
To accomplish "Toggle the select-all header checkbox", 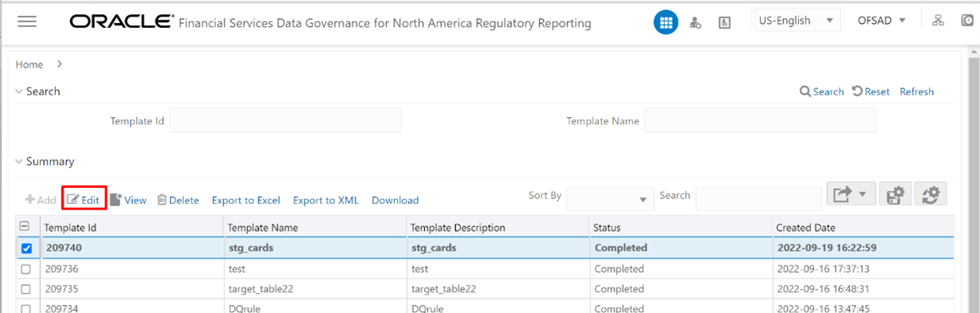I will pyautogui.click(x=25, y=227).
